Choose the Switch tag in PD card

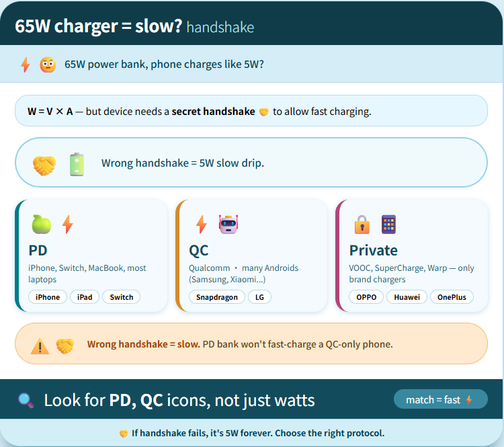(x=122, y=297)
